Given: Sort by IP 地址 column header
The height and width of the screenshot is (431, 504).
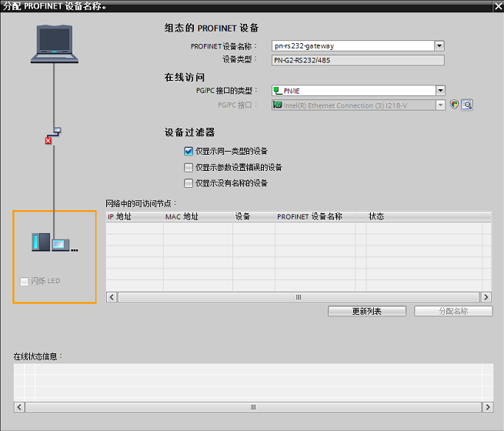Looking at the screenshot, I should (135, 216).
